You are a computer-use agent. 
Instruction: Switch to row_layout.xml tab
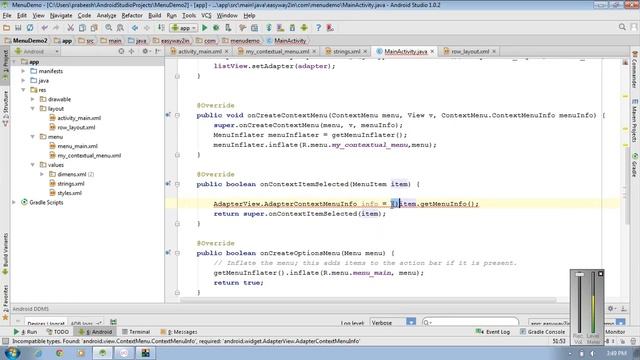tap(470, 51)
